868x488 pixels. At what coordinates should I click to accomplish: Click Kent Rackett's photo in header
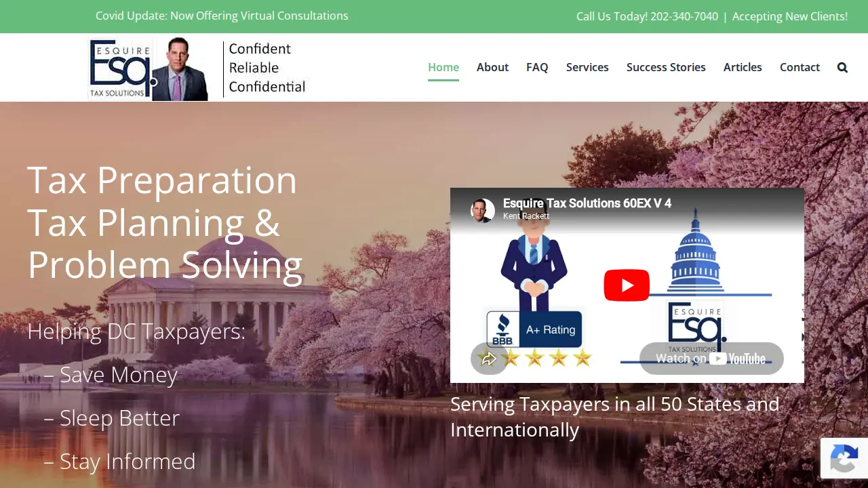click(x=180, y=69)
